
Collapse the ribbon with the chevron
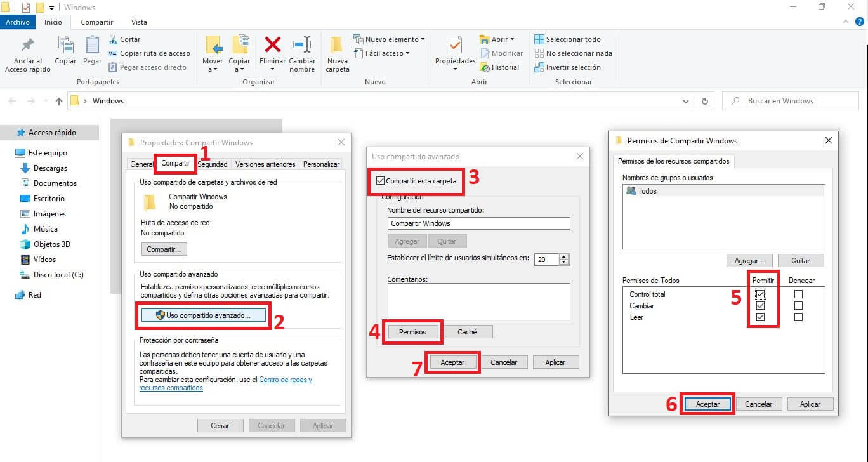(847, 22)
